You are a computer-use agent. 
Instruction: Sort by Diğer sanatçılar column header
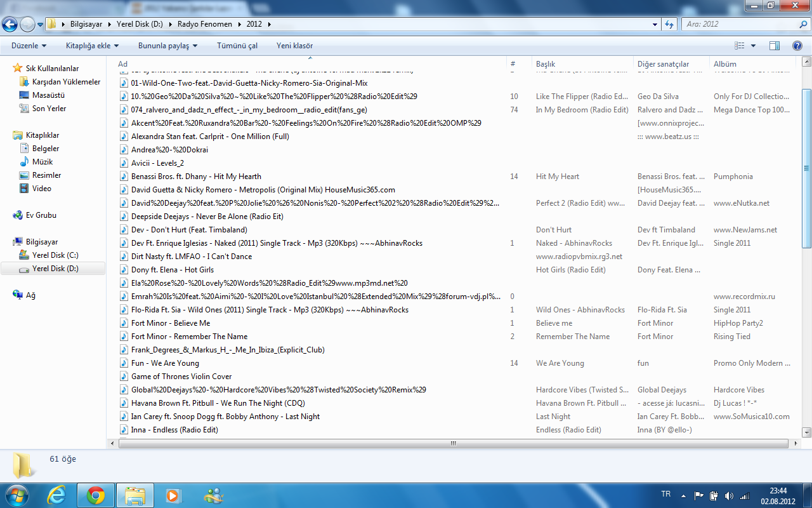coord(672,63)
